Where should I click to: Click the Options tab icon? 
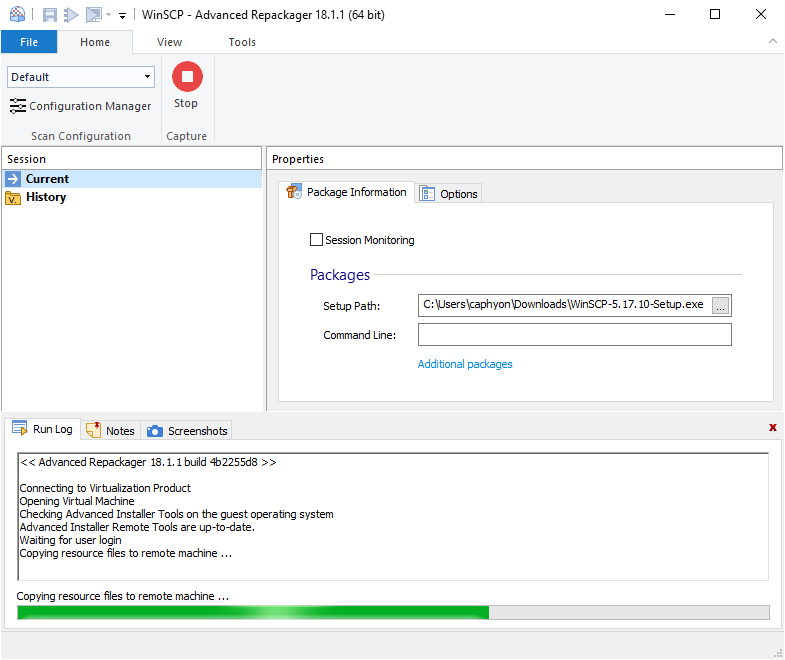pos(427,194)
